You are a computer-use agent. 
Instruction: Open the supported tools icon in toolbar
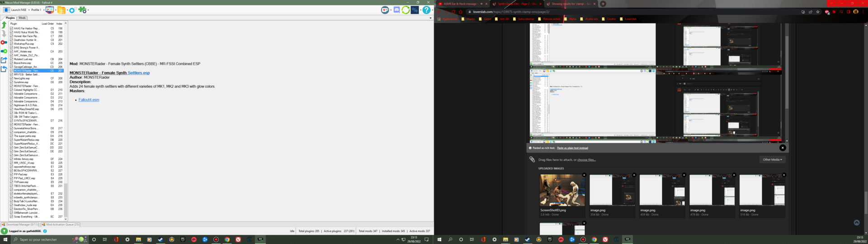click(50, 9)
